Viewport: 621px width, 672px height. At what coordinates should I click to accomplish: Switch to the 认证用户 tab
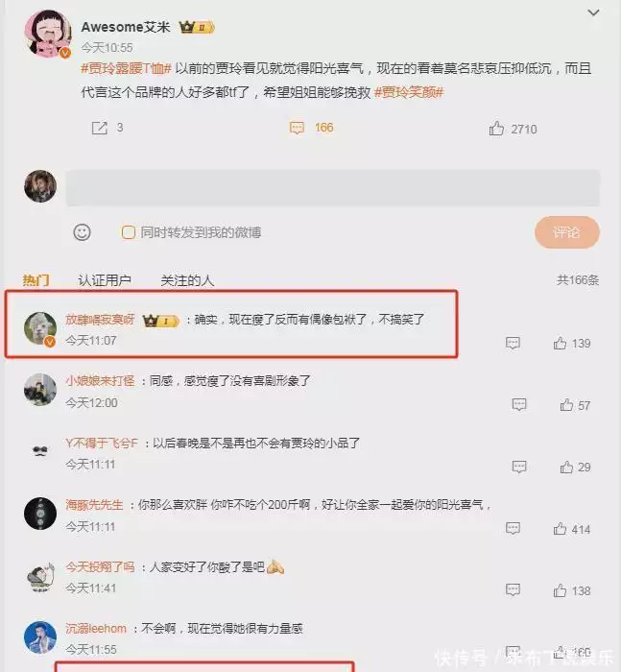coord(105,280)
